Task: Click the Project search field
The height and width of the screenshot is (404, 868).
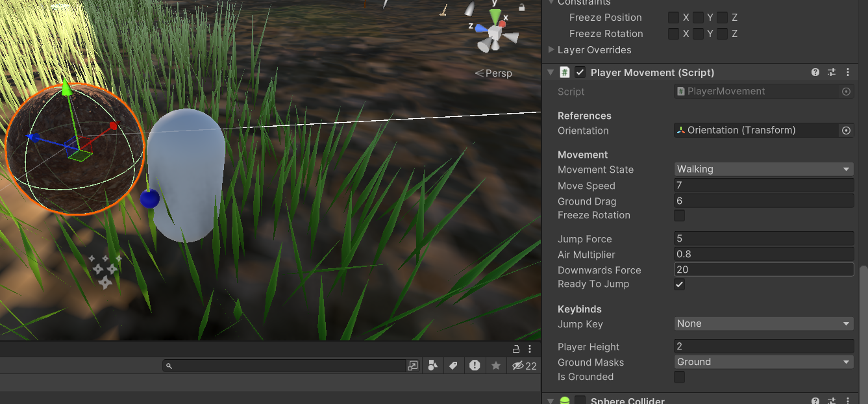Action: point(284,366)
